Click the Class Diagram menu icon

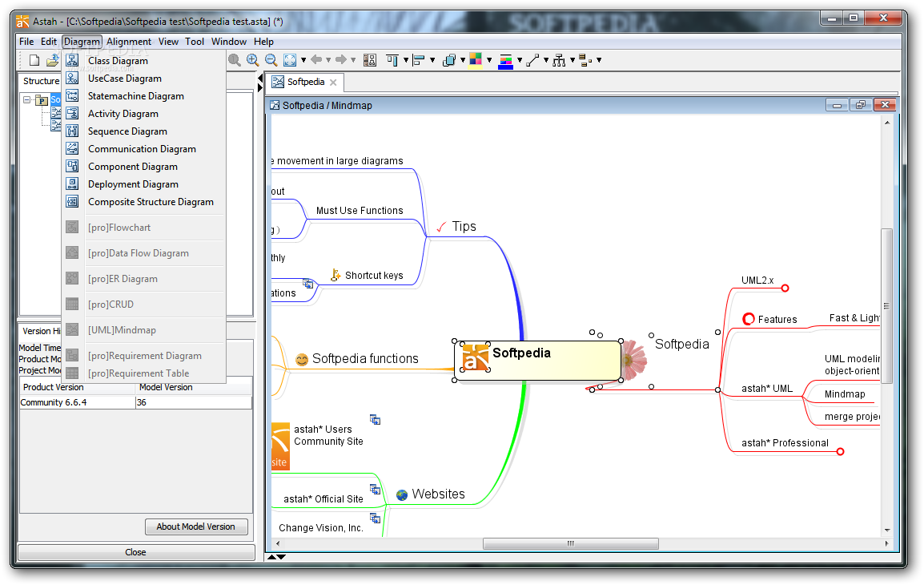(73, 60)
